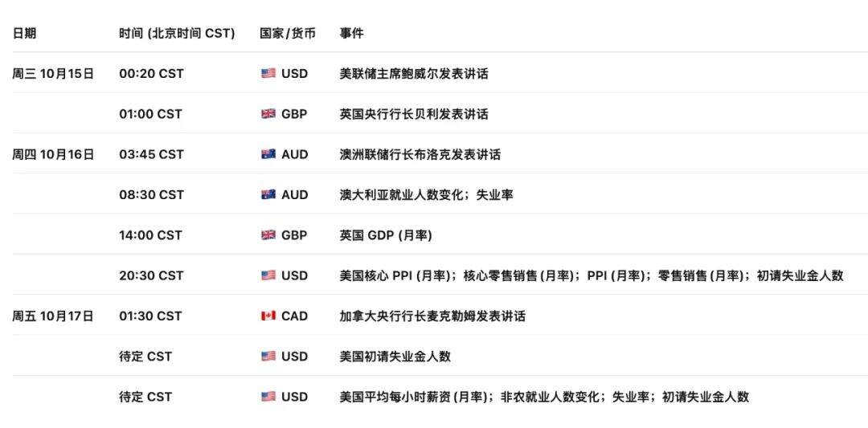Click the US flag beside Powell speech

(x=268, y=74)
